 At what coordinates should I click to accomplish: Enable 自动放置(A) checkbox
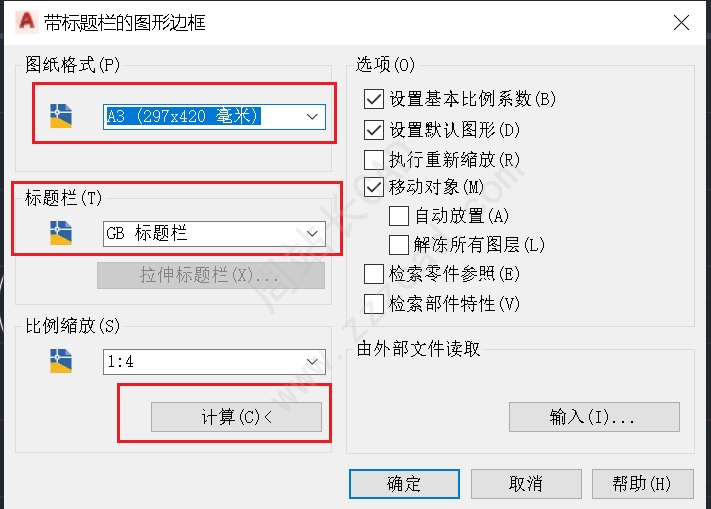(x=399, y=216)
